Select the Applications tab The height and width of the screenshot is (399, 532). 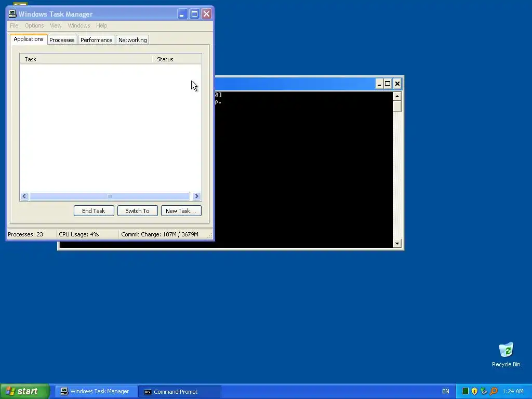(29, 39)
